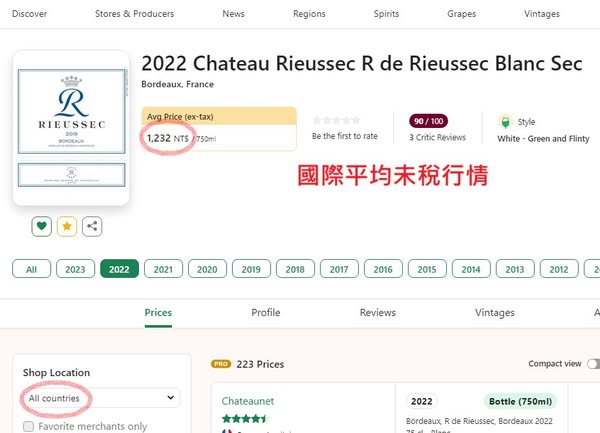Select the 2019 vintage pill

click(x=251, y=269)
